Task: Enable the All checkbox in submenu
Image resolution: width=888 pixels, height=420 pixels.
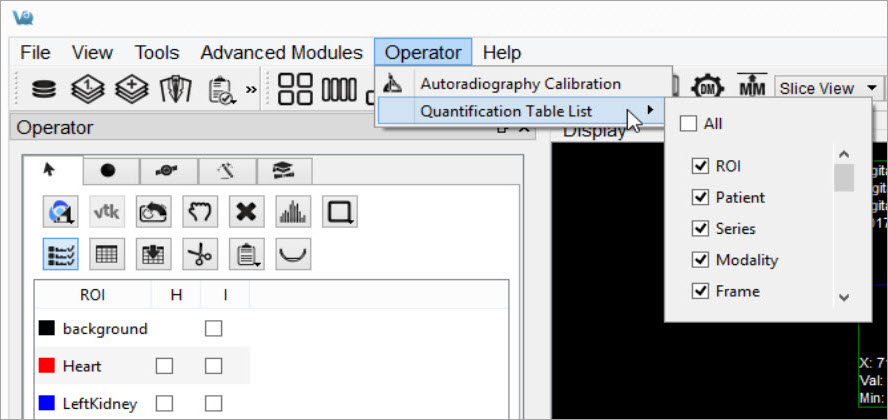Action: click(x=687, y=124)
